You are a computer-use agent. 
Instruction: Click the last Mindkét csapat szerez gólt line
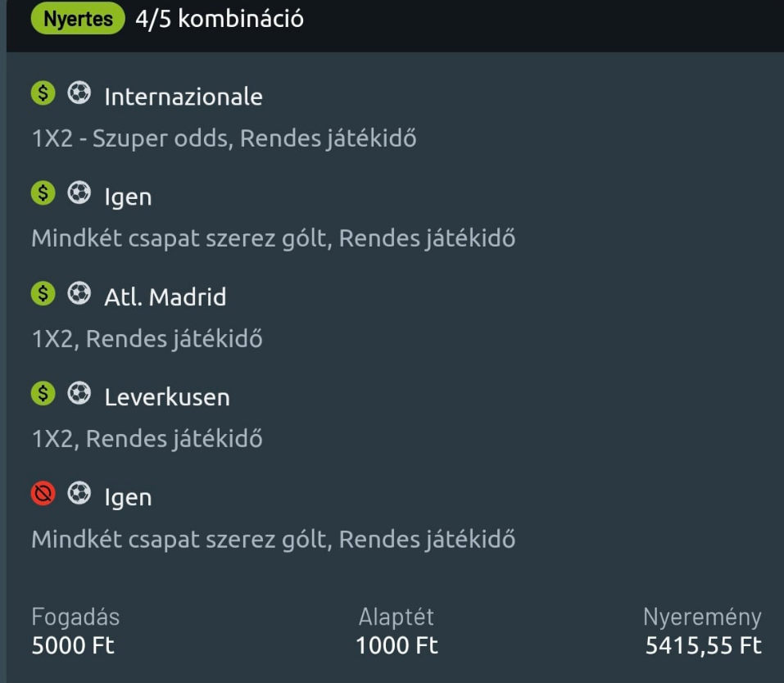[273, 540]
